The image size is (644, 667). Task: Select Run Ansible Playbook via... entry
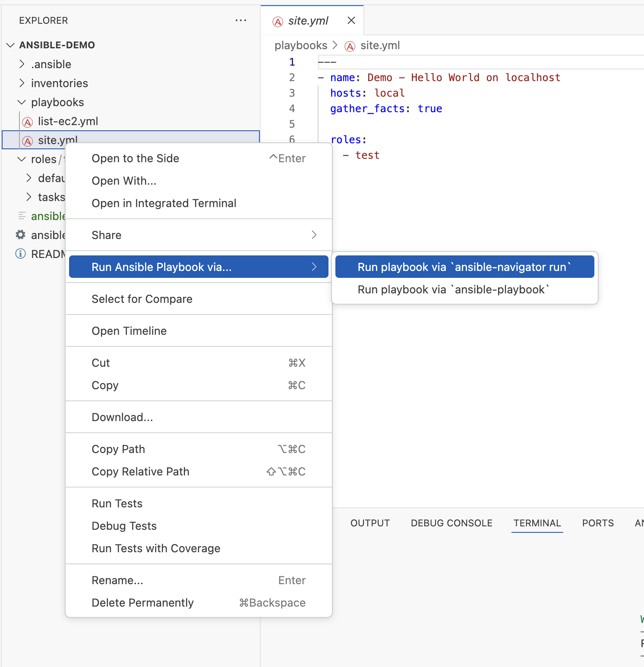[x=199, y=267]
